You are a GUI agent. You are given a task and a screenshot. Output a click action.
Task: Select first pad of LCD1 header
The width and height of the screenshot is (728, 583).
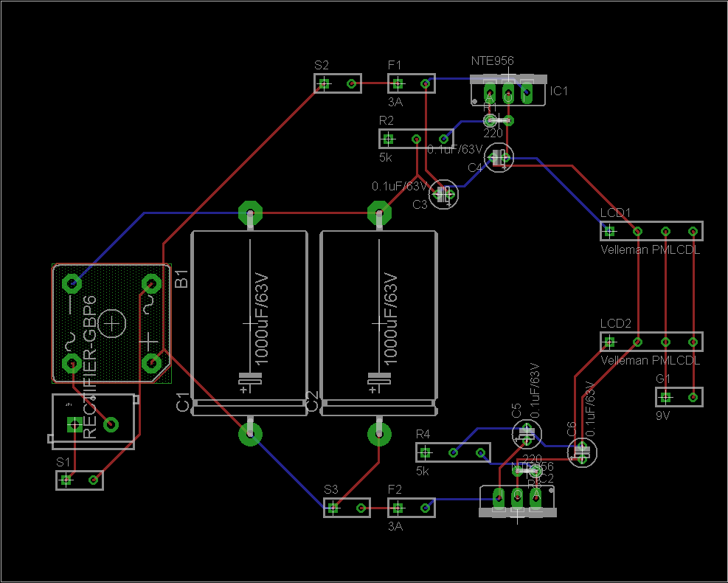[609, 232]
